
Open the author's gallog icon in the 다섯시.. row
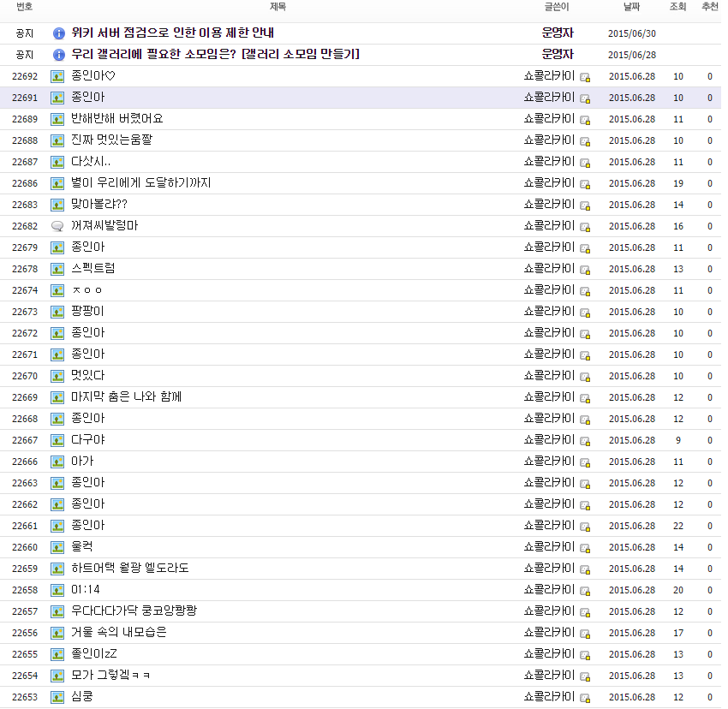tap(585, 163)
